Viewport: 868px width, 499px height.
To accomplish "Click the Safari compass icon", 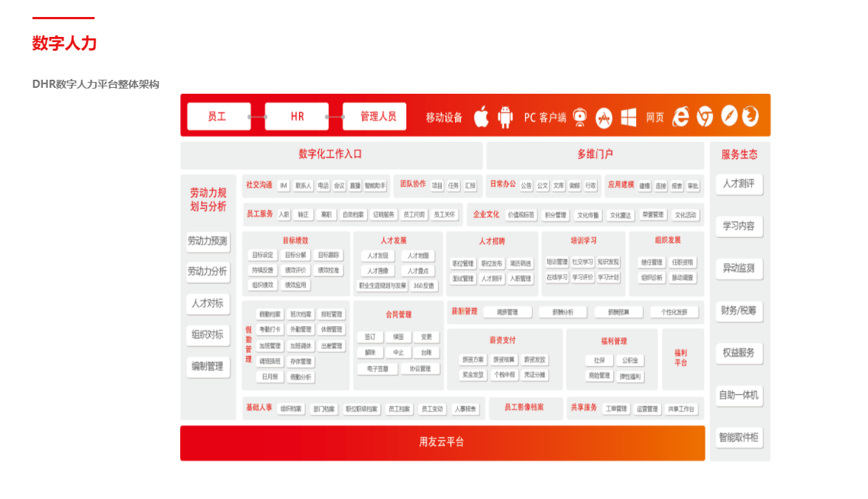I will [729, 117].
